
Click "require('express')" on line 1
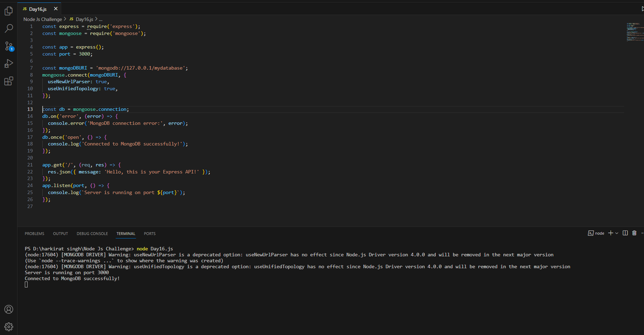click(111, 26)
